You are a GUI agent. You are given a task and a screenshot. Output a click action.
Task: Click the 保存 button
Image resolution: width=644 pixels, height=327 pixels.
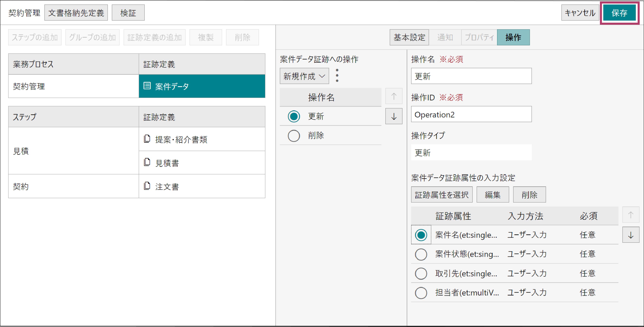tap(619, 13)
